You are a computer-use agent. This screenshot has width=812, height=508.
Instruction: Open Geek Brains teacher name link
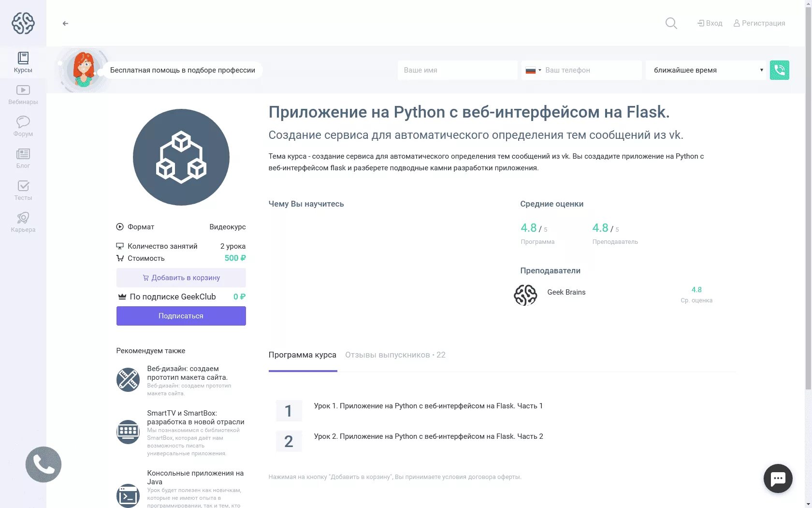point(566,292)
